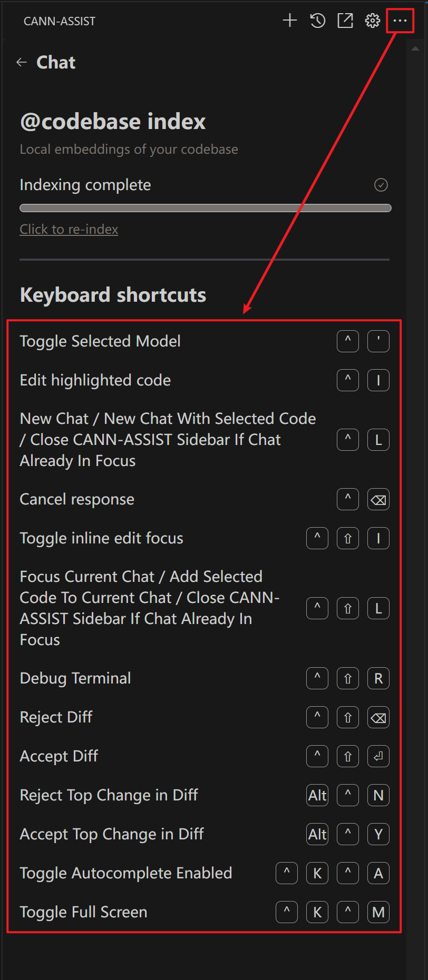Click the open-in-new-window icon
The width and height of the screenshot is (428, 980).
point(345,21)
